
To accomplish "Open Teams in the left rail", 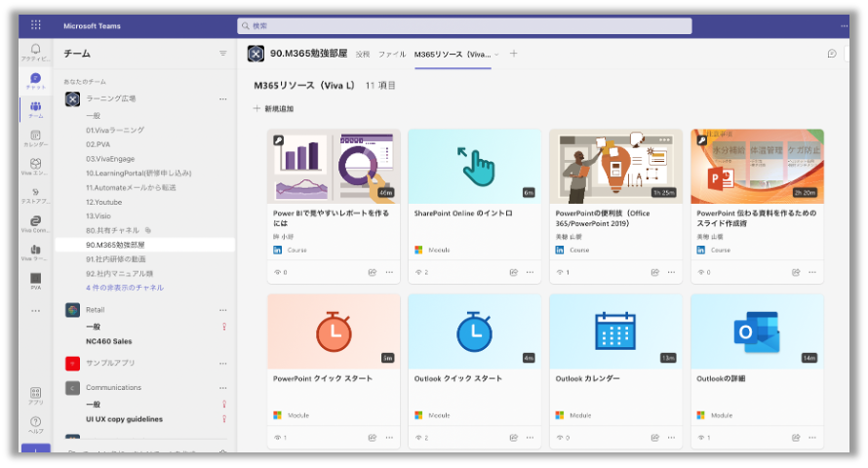I will [x=35, y=109].
